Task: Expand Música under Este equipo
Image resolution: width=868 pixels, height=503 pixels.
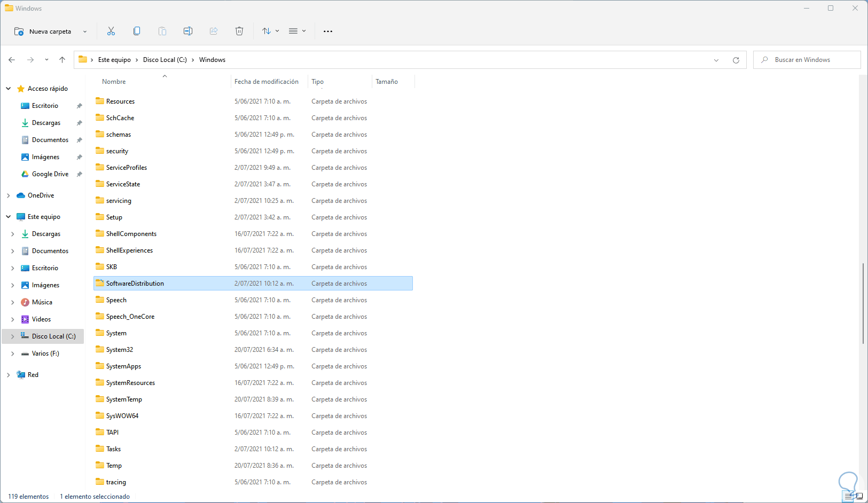Action: (13, 302)
